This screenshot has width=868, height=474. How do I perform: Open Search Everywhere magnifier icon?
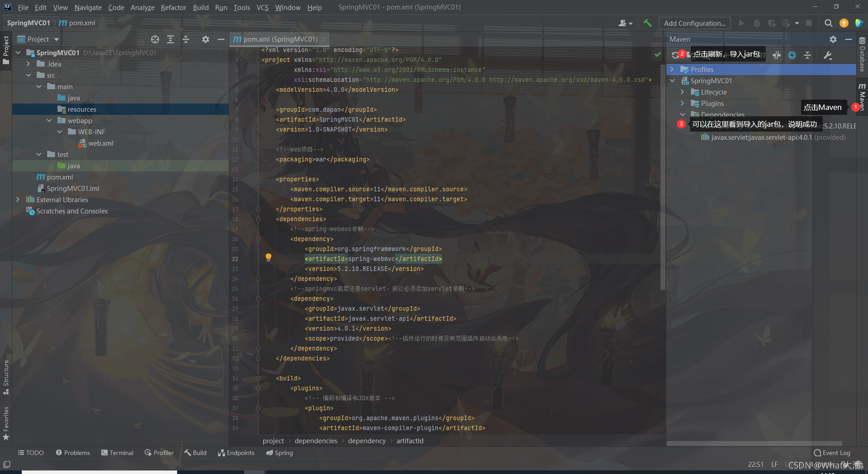click(828, 23)
